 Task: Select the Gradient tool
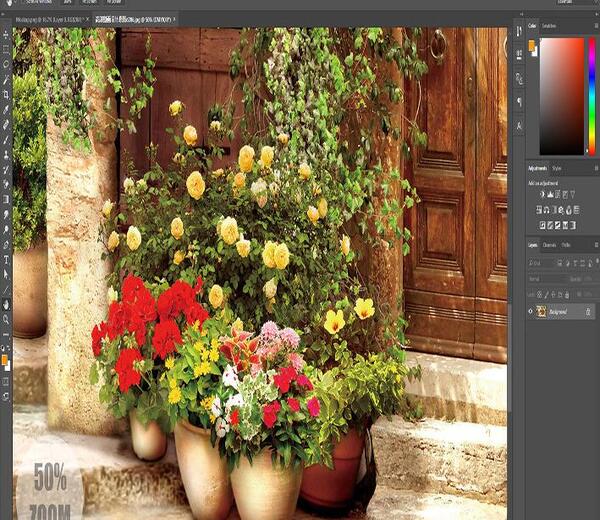(x=6, y=199)
